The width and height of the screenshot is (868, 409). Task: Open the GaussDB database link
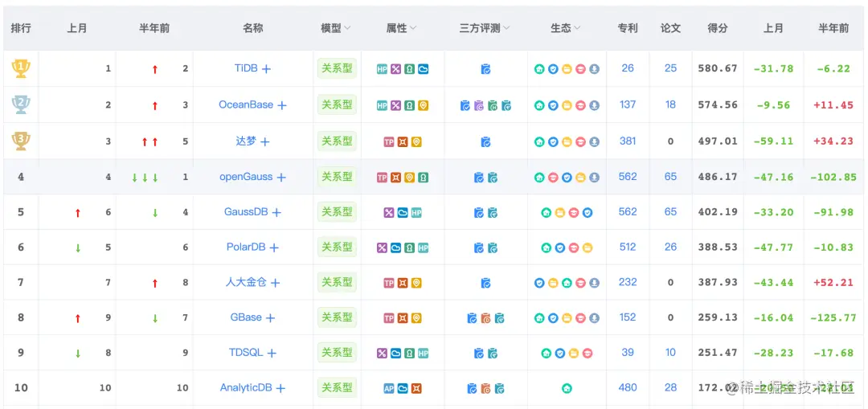(x=246, y=211)
